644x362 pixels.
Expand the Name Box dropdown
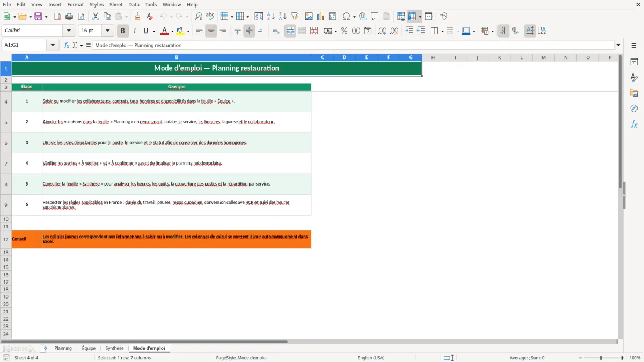53,45
